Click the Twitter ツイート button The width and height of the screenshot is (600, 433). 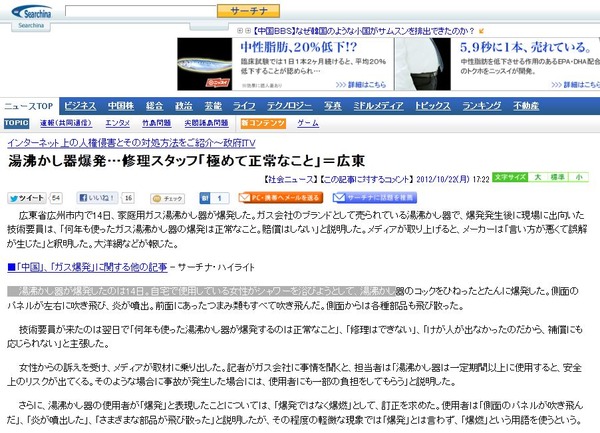[27, 198]
